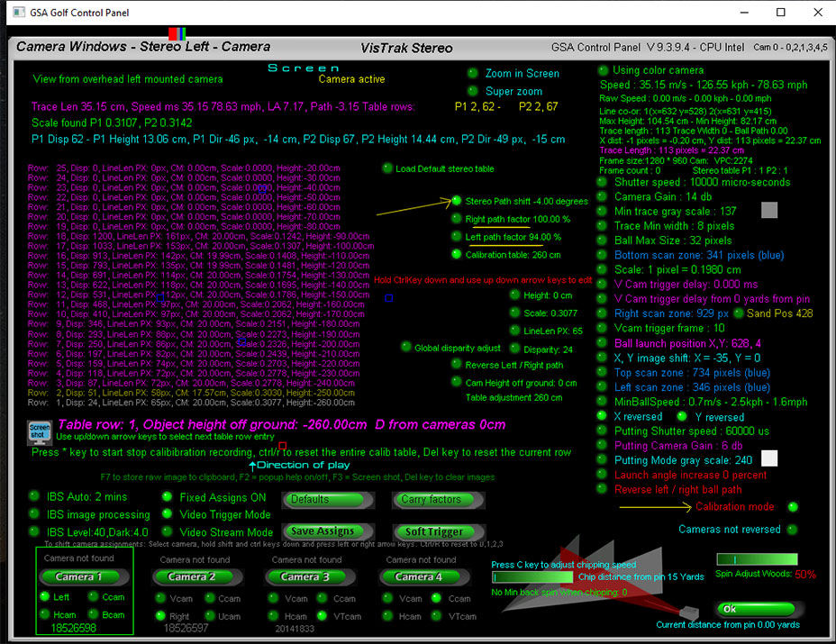Click the Camera Gain 14 db LED

(x=603, y=196)
